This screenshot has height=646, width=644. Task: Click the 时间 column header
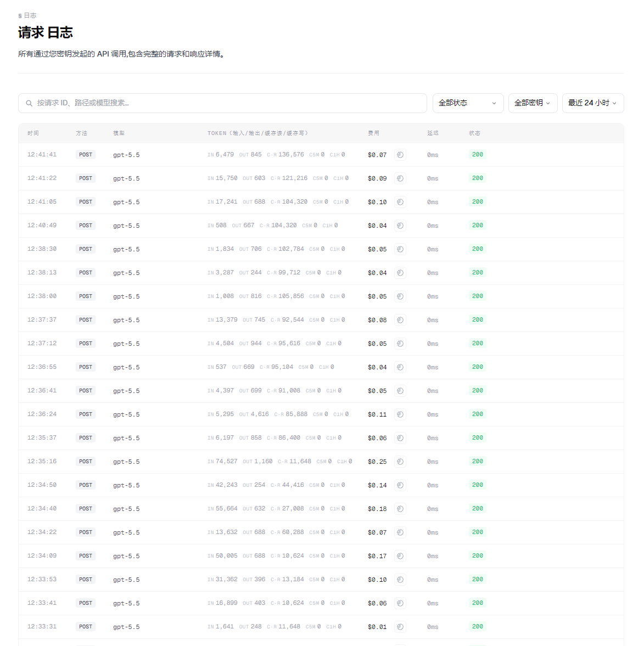click(x=33, y=133)
